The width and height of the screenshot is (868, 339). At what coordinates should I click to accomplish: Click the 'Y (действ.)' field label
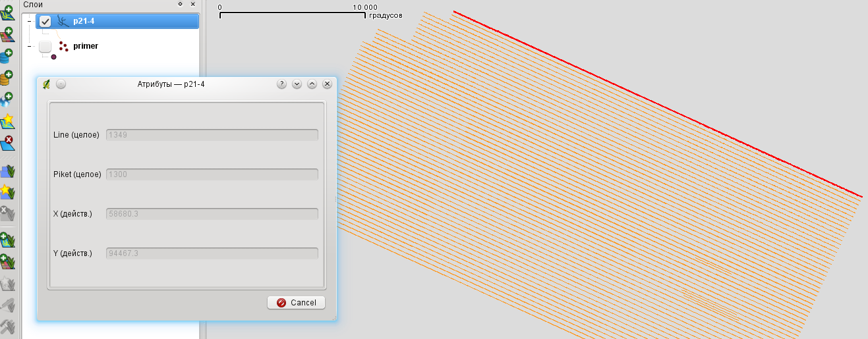click(x=73, y=253)
